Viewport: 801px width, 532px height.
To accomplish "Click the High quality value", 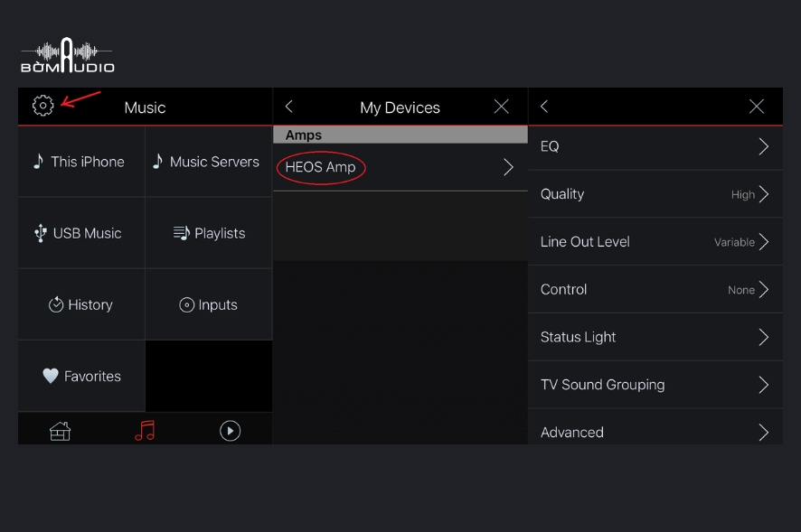I will 743,194.
